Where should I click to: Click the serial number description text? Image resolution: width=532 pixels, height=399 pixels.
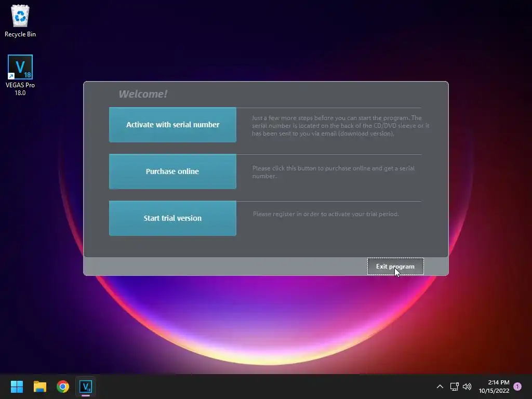340,126
